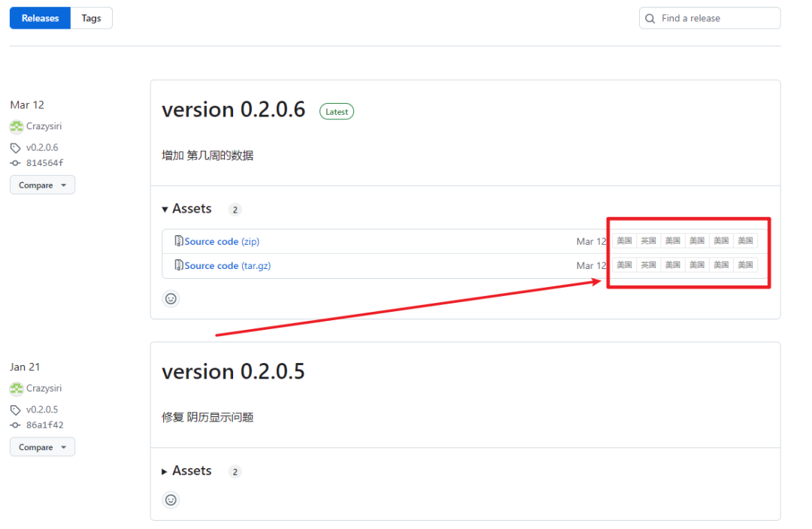Image resolution: width=812 pixels, height=529 pixels.
Task: Click first 美国 mirror button in tar.gz row
Action: click(624, 264)
